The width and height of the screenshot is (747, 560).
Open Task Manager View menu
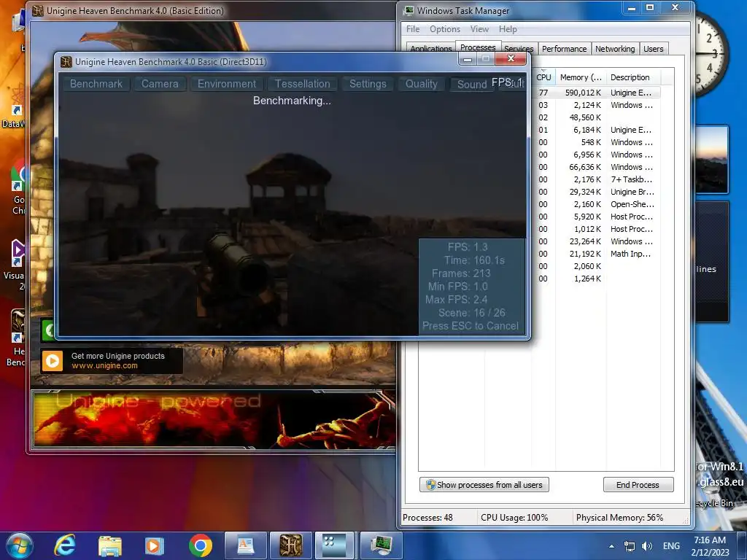pos(479,29)
